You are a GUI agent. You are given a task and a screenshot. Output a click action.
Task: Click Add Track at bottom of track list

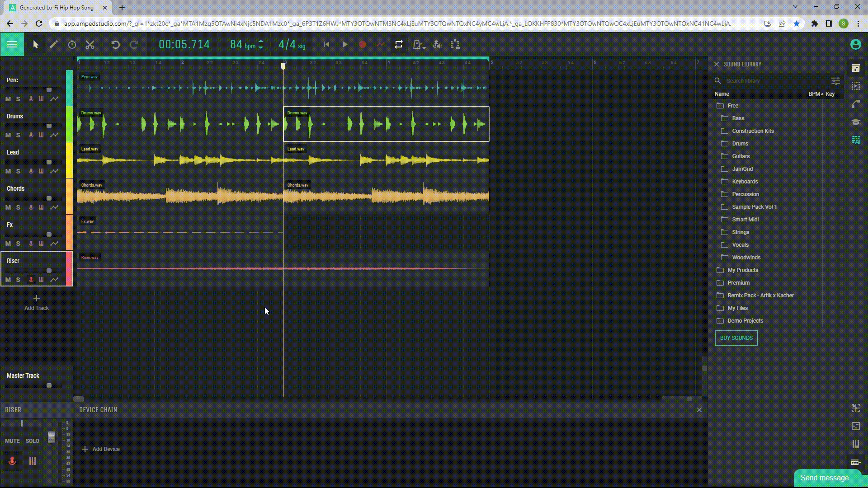tap(36, 302)
